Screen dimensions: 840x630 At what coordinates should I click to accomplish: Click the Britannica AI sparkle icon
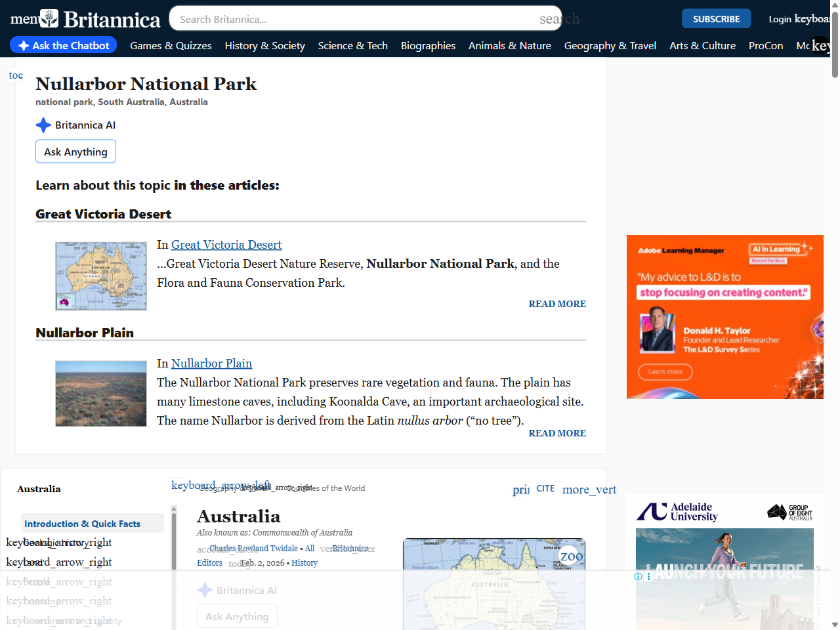pos(43,125)
